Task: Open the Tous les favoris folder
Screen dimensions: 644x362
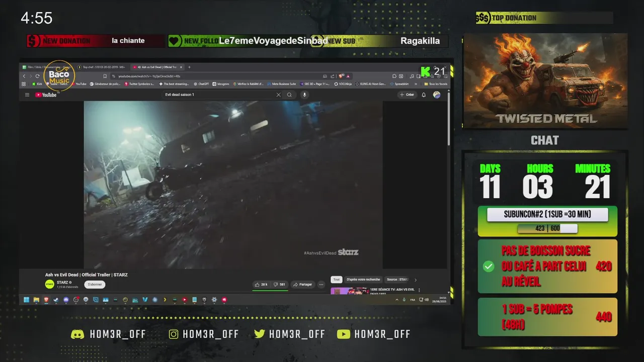Action: coord(436,84)
